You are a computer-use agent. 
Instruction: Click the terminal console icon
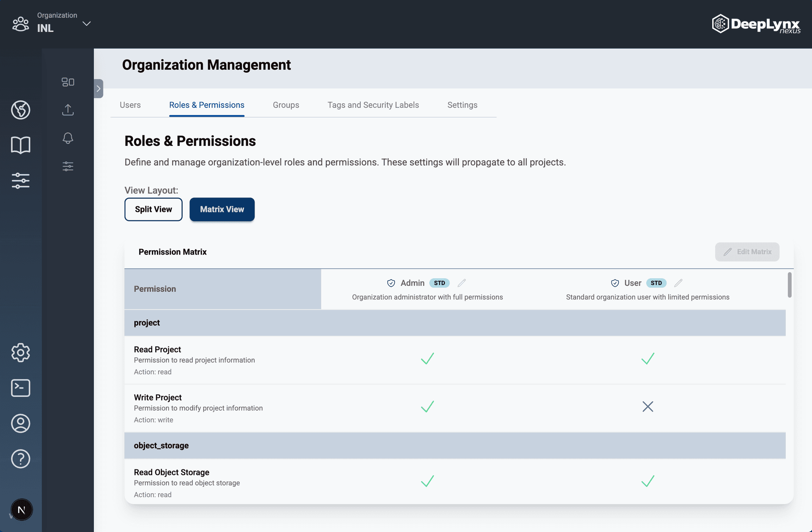20,388
